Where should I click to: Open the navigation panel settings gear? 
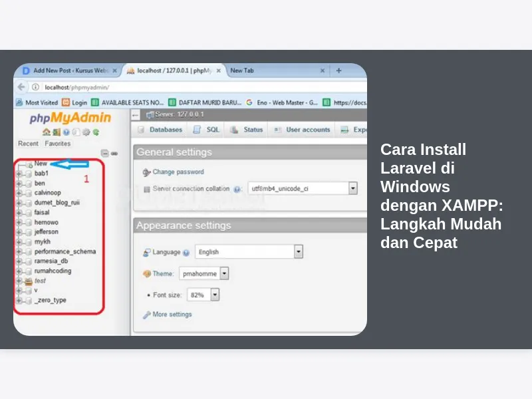86,132
